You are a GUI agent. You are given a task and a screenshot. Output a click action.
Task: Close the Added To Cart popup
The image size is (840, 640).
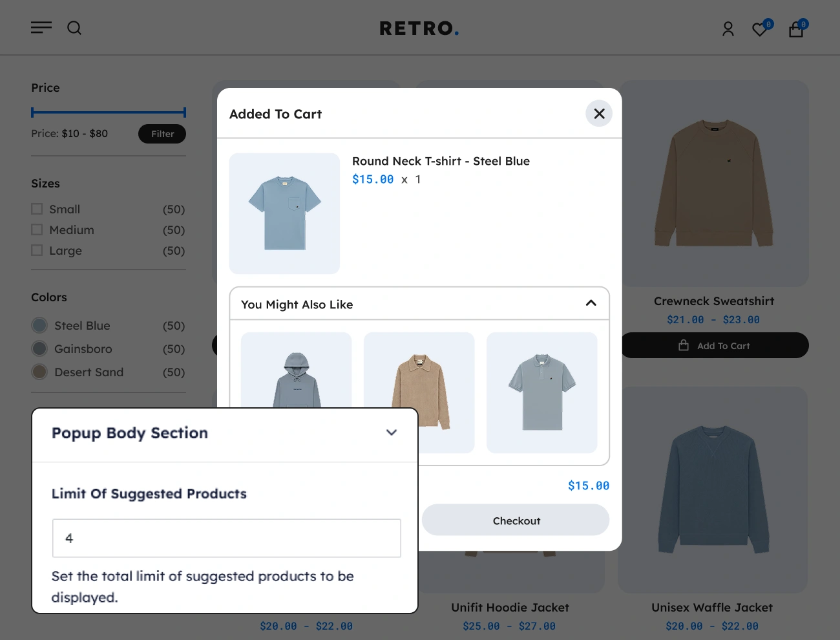coord(599,114)
